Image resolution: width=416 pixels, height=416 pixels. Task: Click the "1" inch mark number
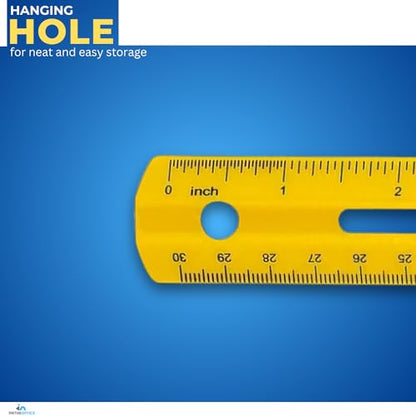click(283, 191)
